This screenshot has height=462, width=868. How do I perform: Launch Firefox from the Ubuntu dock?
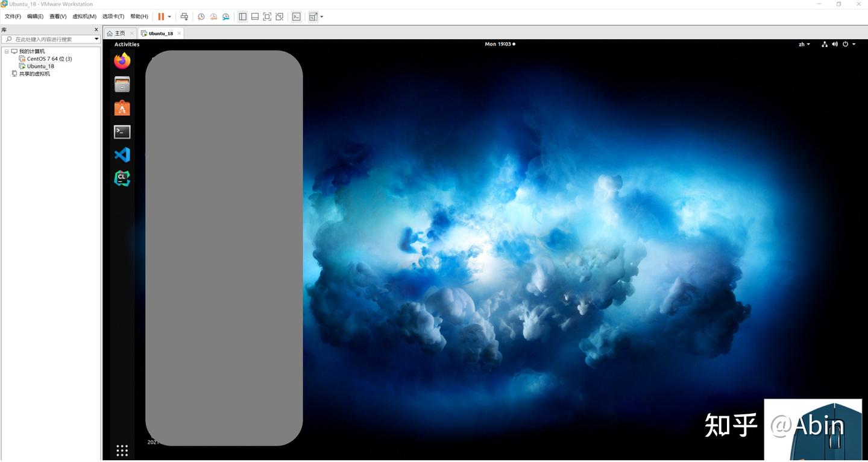click(122, 61)
